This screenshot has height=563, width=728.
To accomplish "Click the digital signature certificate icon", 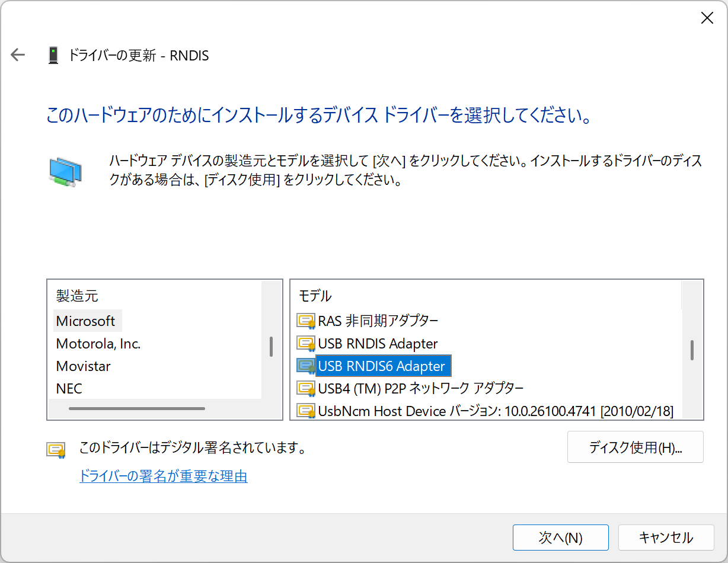I will (x=56, y=449).
